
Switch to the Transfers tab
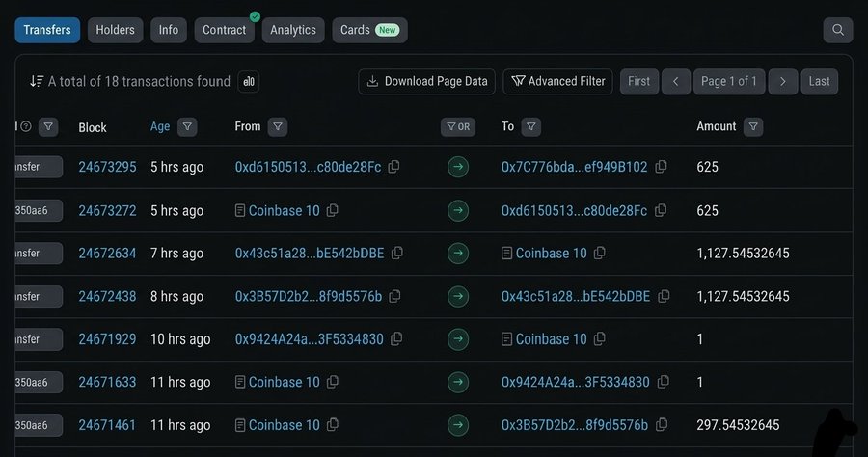click(x=47, y=30)
